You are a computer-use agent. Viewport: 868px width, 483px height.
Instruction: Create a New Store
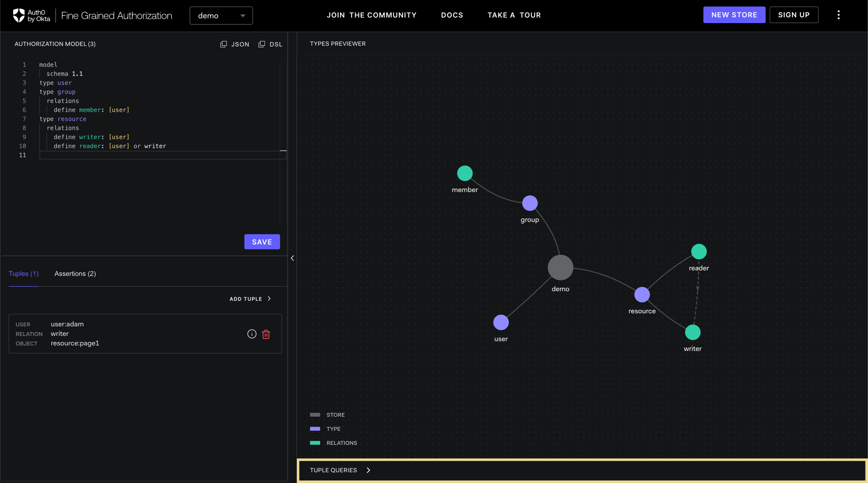point(734,15)
